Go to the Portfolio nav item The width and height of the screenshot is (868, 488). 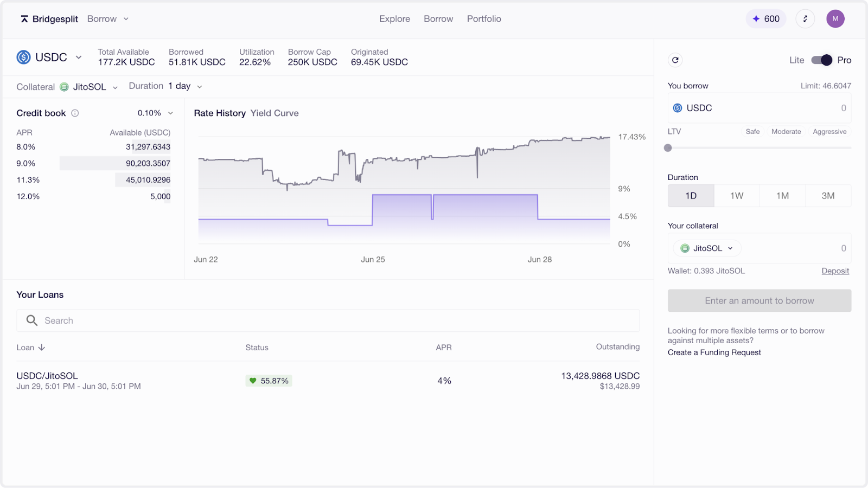coord(484,19)
